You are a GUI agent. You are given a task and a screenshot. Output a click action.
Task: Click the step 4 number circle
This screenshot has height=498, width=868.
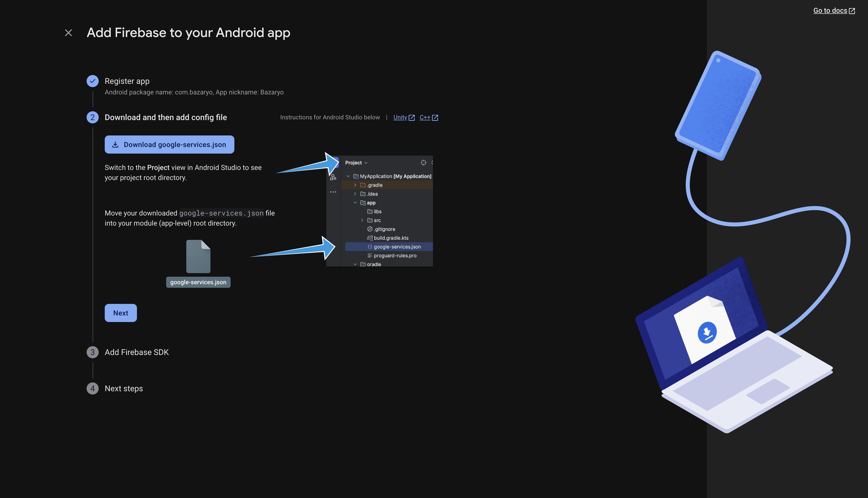click(93, 388)
